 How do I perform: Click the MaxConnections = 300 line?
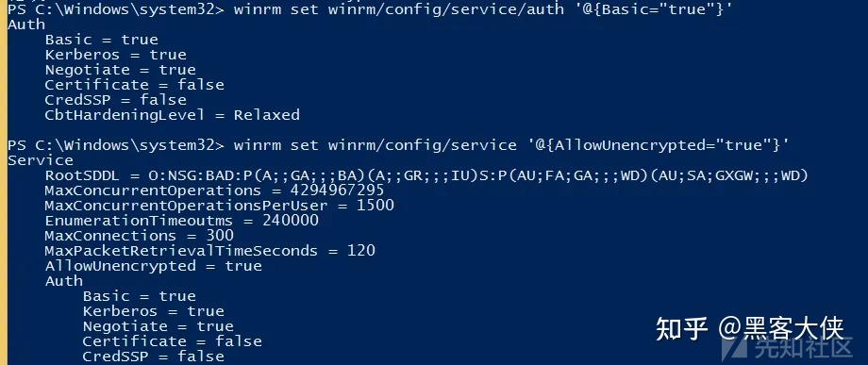pyautogui.click(x=139, y=236)
